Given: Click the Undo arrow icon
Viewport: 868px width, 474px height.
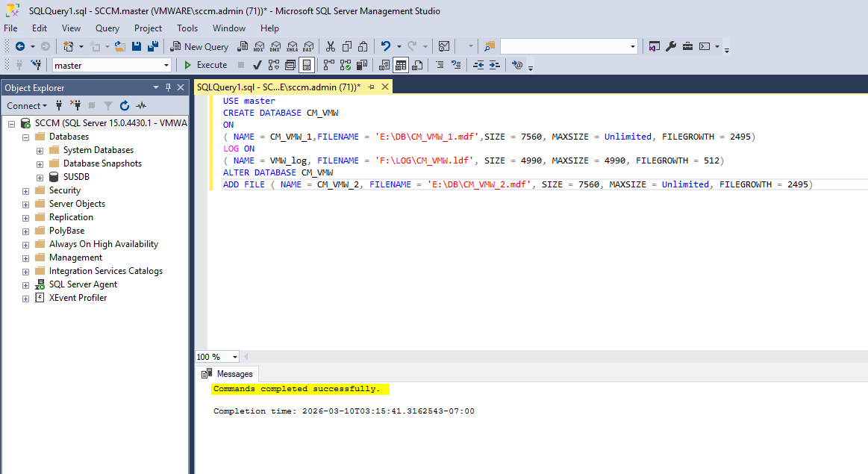Looking at the screenshot, I should 385,46.
